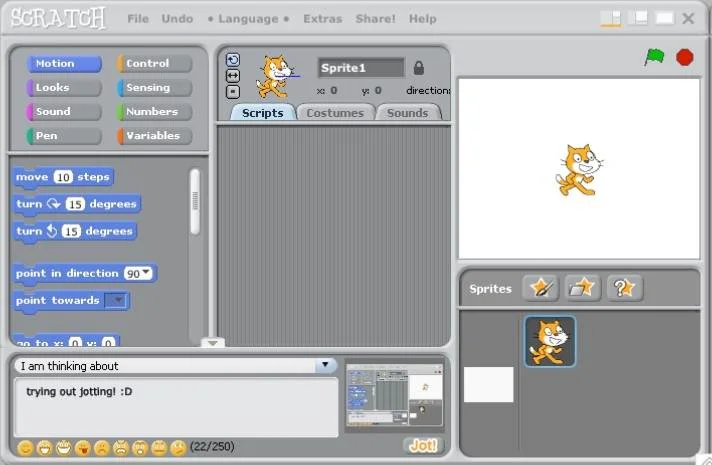Insert the sad frowning emoticon
Screen dimensions: 712x465
(102, 448)
